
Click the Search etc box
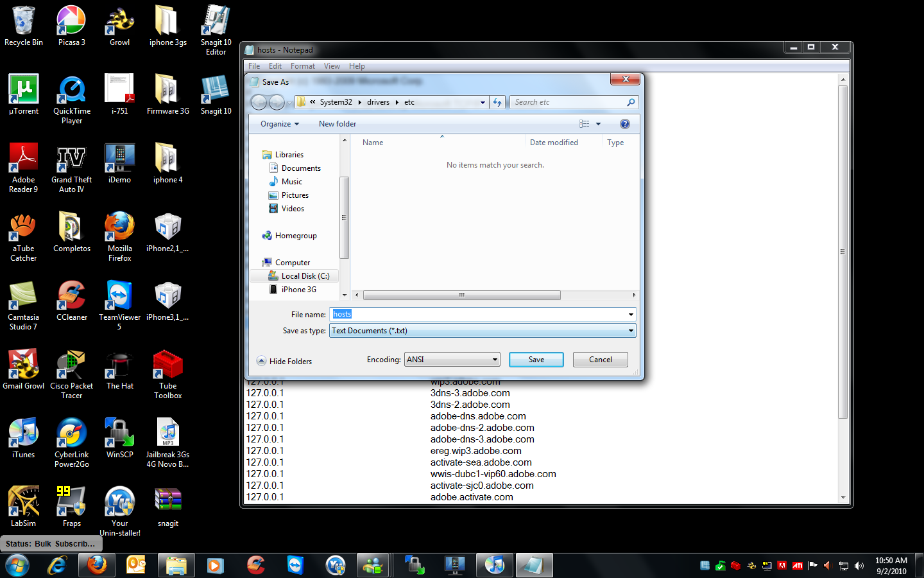point(573,102)
